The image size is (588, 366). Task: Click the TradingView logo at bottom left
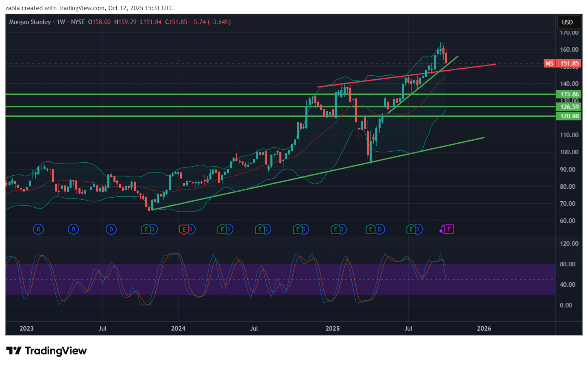(x=46, y=351)
